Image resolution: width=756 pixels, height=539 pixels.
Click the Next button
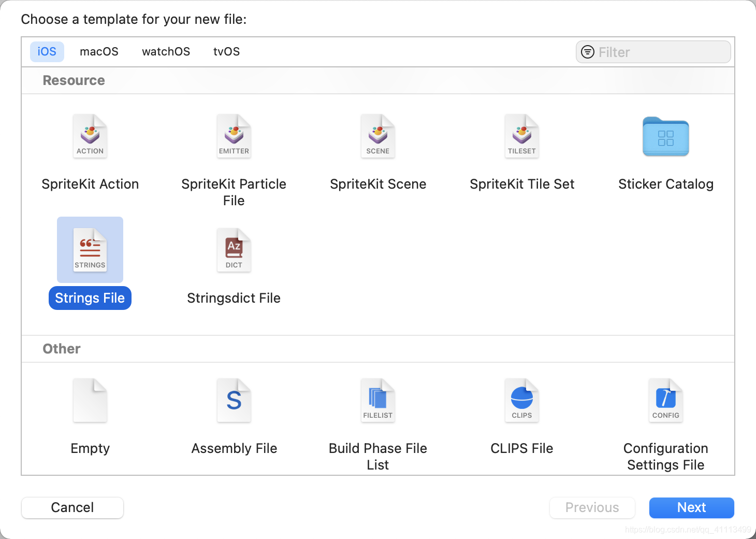pyautogui.click(x=692, y=507)
